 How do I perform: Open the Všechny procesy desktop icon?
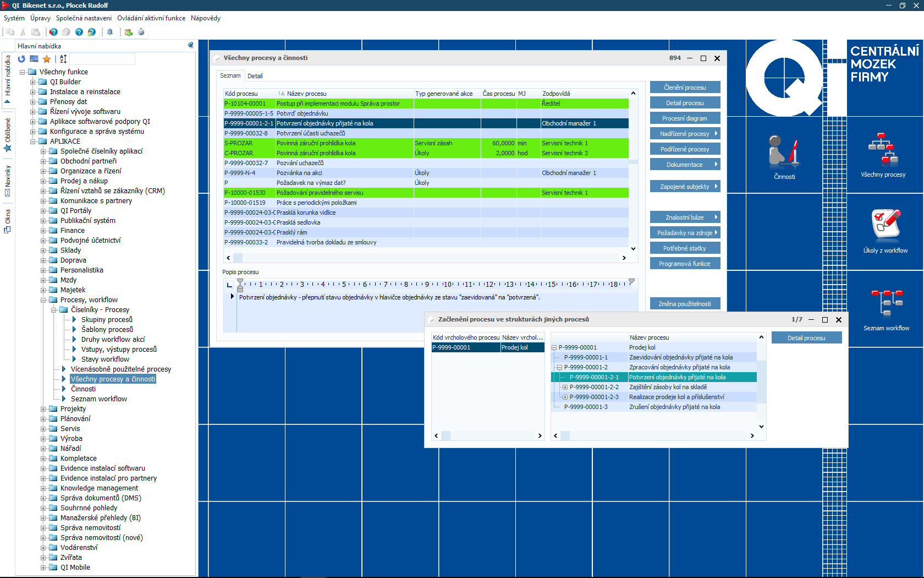[883, 154]
